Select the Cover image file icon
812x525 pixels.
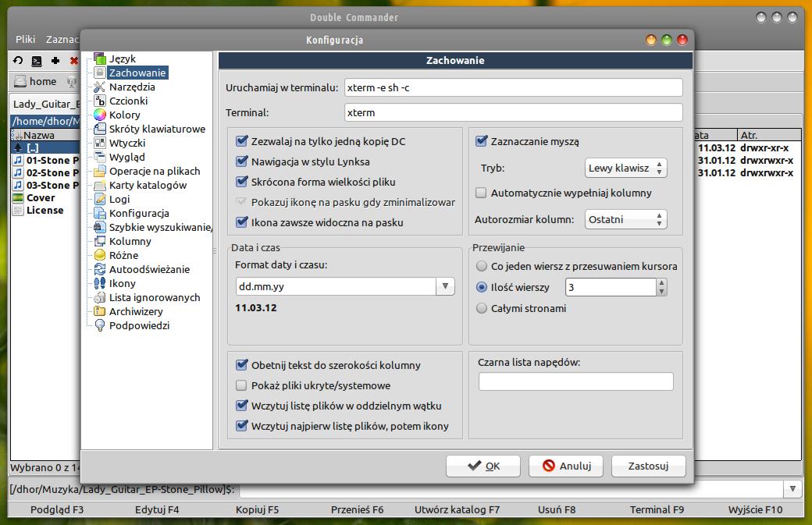(18, 197)
